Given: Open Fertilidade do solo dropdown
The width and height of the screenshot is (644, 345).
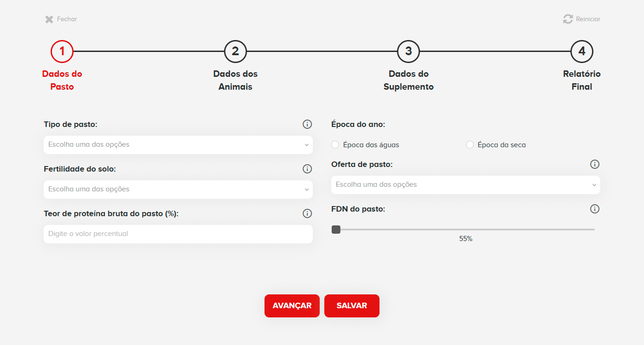Looking at the screenshot, I should click(x=178, y=189).
